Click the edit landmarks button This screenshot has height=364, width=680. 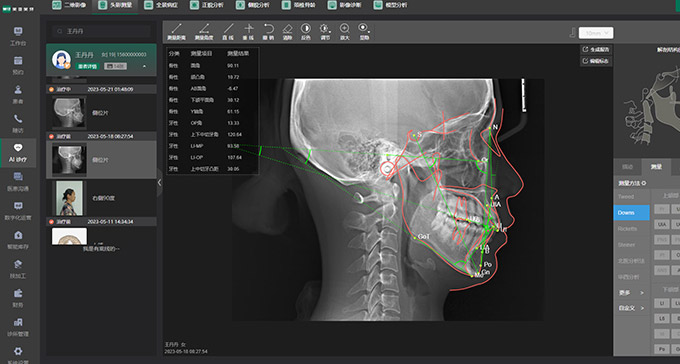click(x=596, y=61)
